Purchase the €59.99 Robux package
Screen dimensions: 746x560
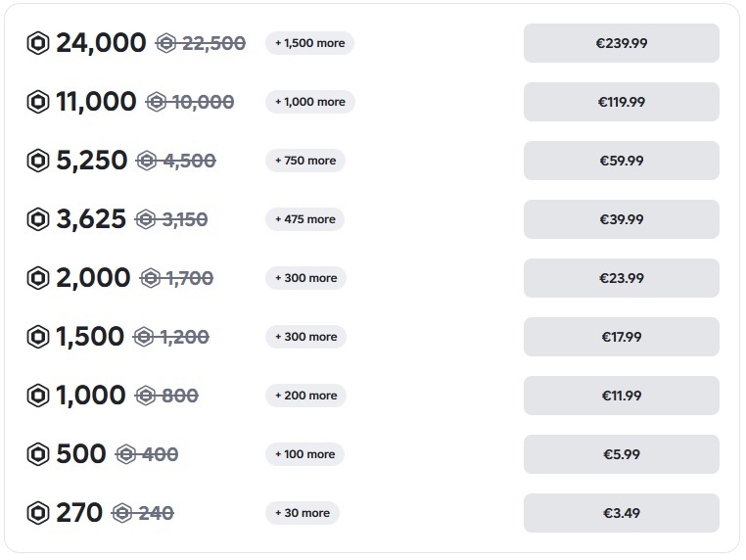tap(622, 161)
